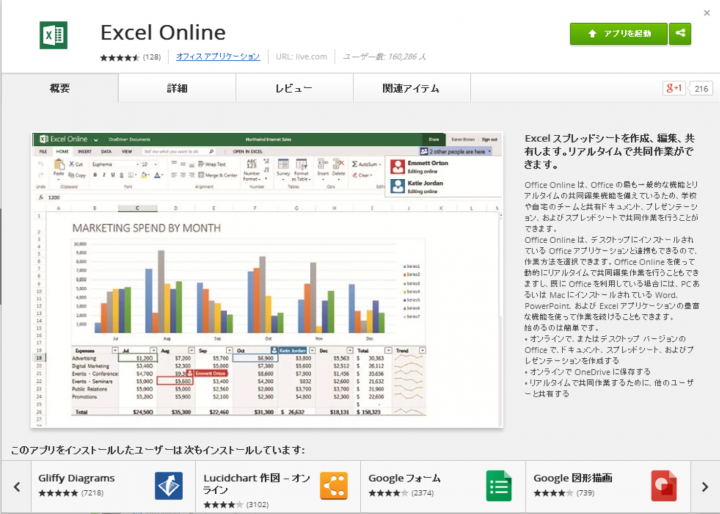Click the Google 図形描画 rating (739)

(564, 493)
